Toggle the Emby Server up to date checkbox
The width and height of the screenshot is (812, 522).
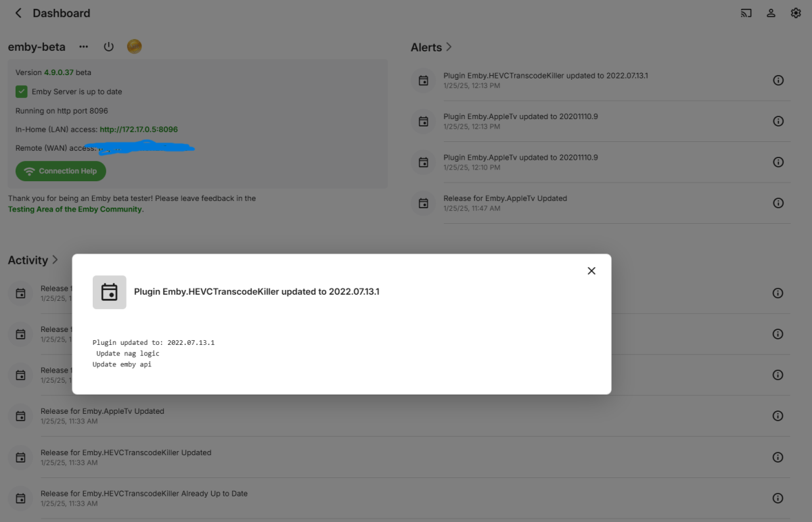[x=22, y=91]
